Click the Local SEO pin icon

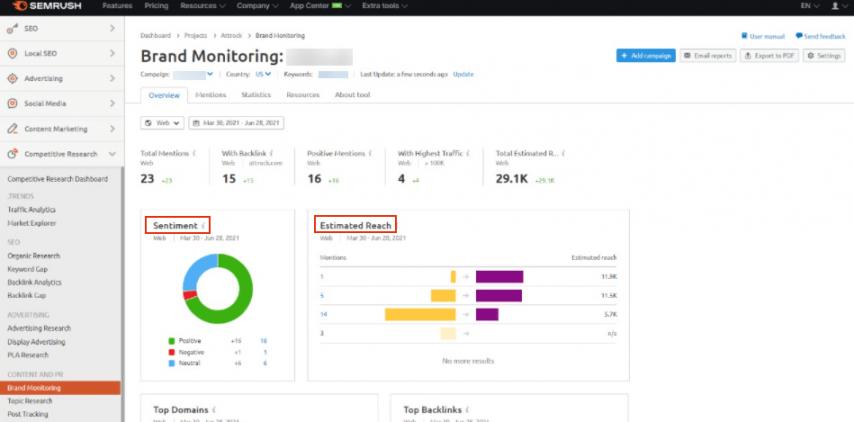click(x=12, y=53)
